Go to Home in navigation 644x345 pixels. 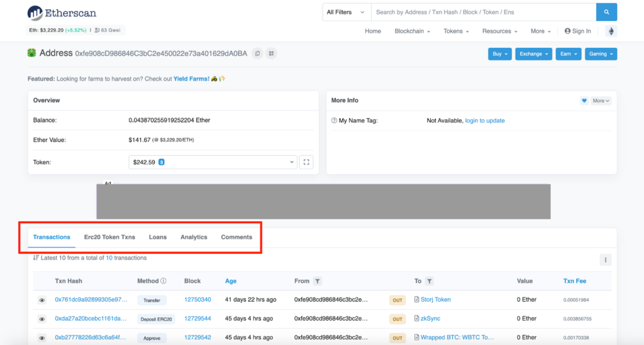(x=373, y=31)
